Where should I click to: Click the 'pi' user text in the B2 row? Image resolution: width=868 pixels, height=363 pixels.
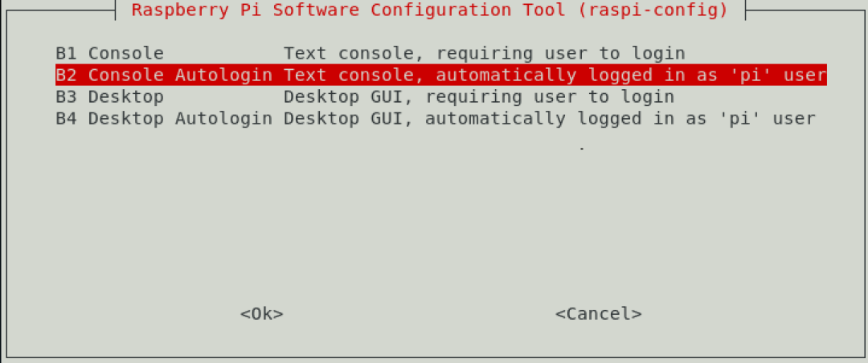[x=750, y=75]
